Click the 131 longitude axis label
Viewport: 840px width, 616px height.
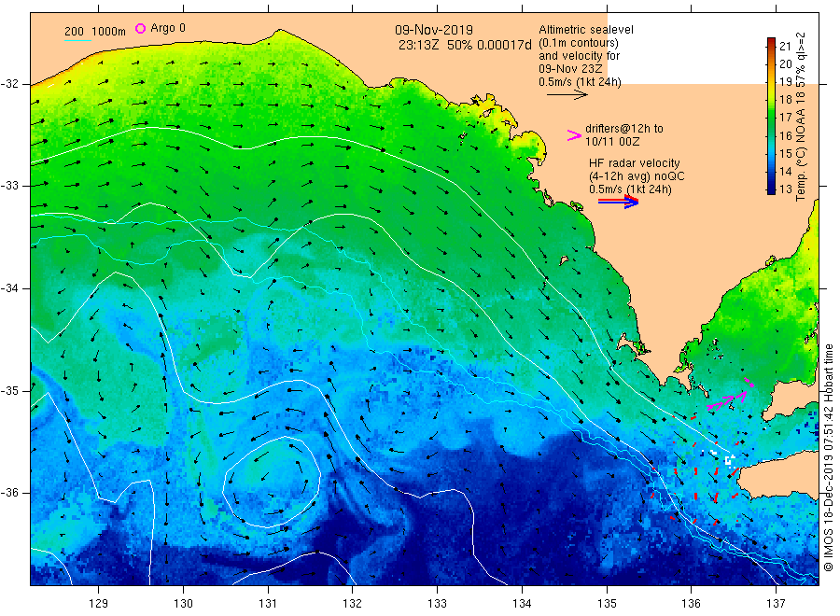pyautogui.click(x=268, y=604)
